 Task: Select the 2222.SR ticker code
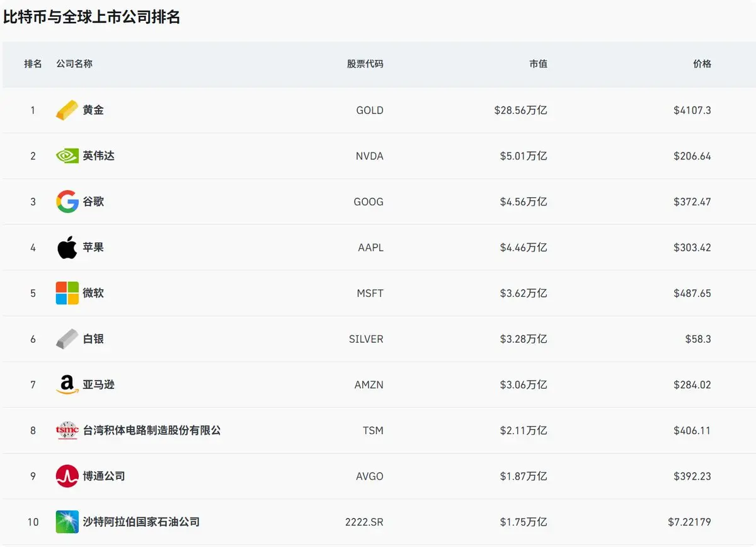tap(364, 522)
